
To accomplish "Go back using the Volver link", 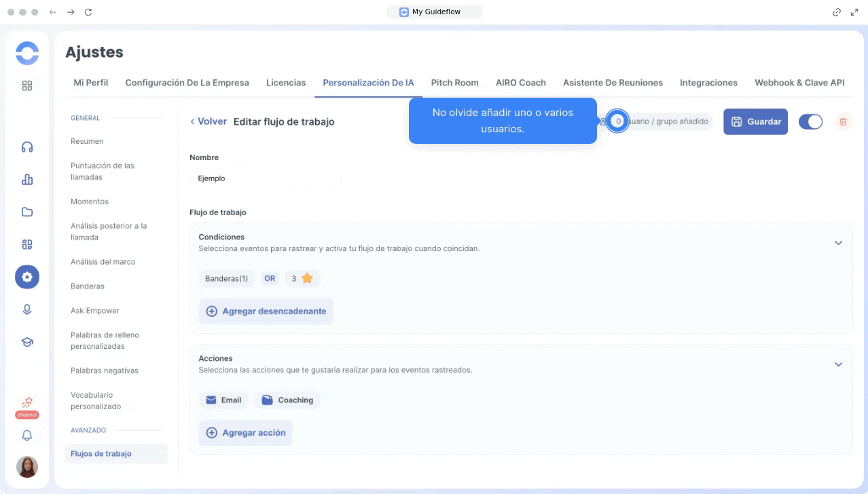I will click(209, 121).
